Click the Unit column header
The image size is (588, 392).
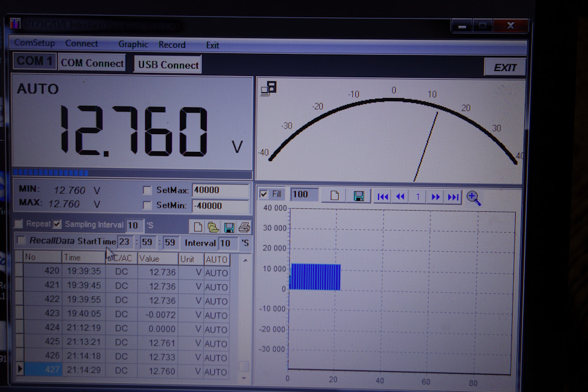tap(191, 259)
